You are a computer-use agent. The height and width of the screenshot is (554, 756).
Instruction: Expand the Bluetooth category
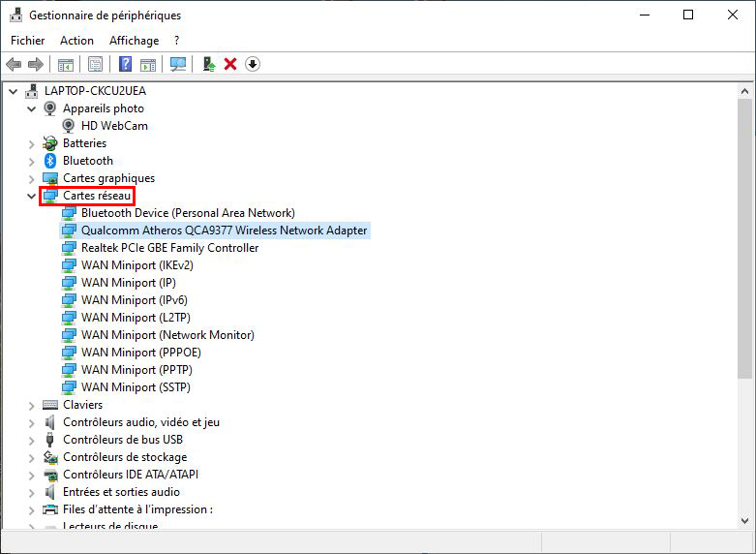pos(32,161)
